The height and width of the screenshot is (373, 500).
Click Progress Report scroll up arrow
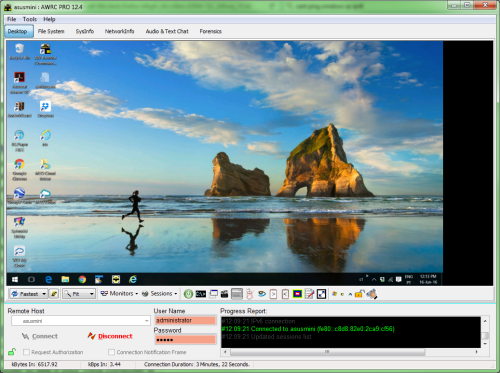click(x=485, y=321)
